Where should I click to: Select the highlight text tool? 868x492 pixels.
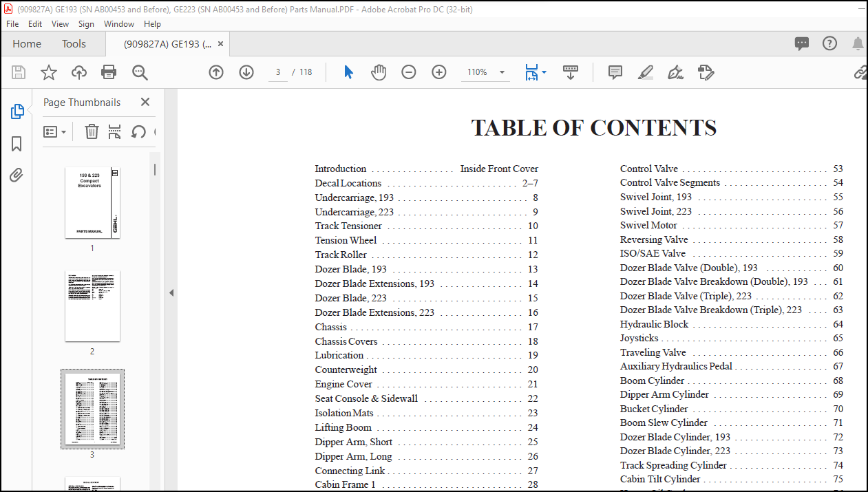click(645, 72)
